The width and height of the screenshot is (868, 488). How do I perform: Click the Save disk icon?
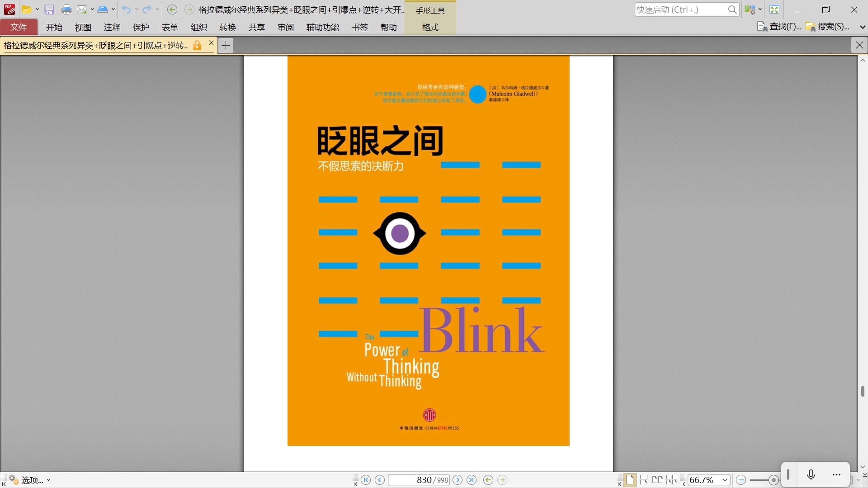pyautogui.click(x=49, y=9)
